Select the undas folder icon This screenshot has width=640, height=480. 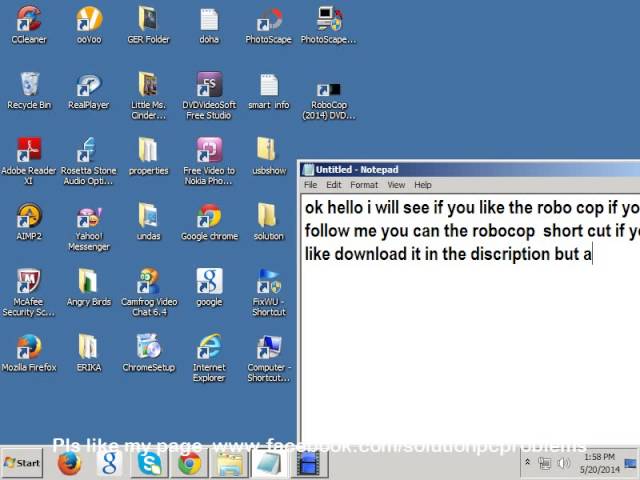coord(148,222)
